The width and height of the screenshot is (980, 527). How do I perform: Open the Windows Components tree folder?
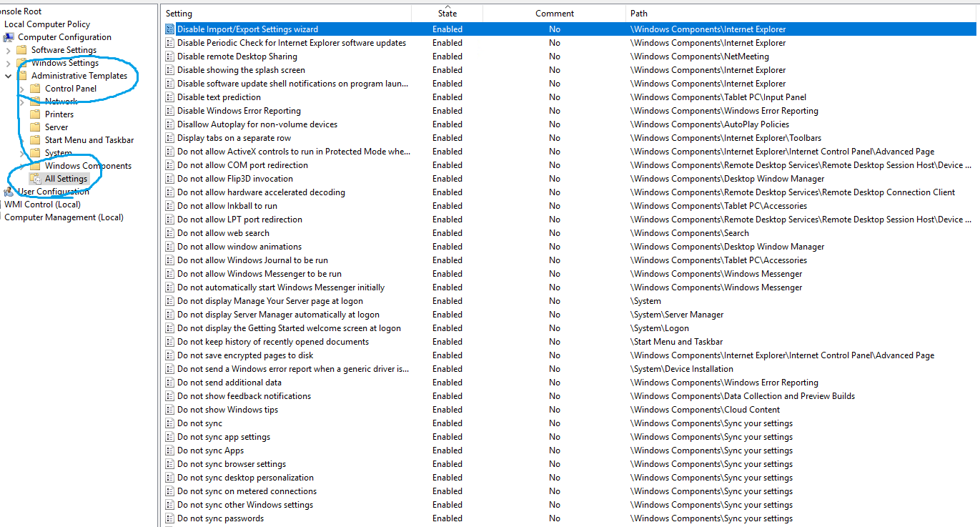88,166
